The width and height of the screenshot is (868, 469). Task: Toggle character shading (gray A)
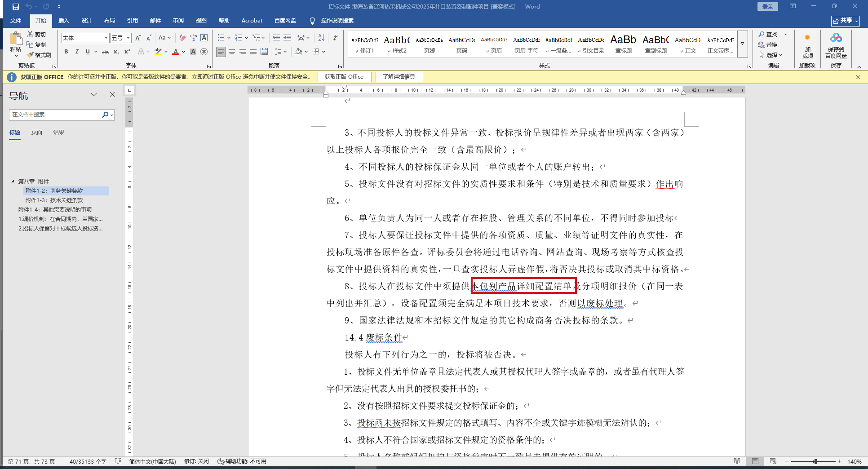click(193, 52)
